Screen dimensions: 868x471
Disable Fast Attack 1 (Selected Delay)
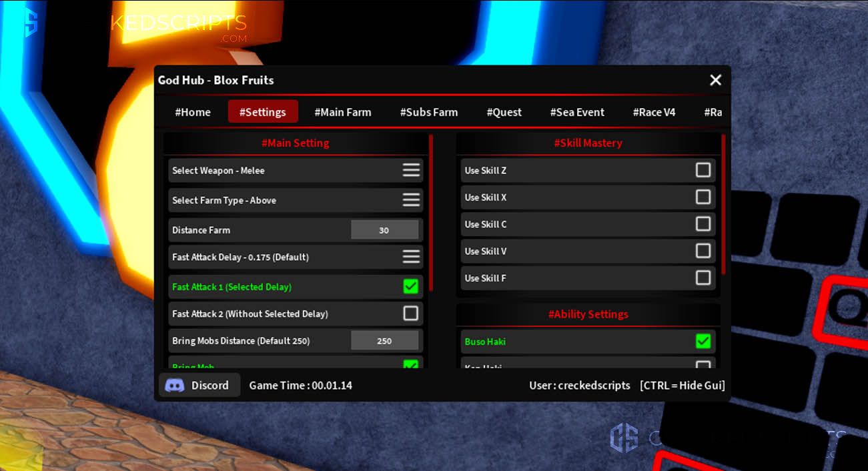[411, 286]
